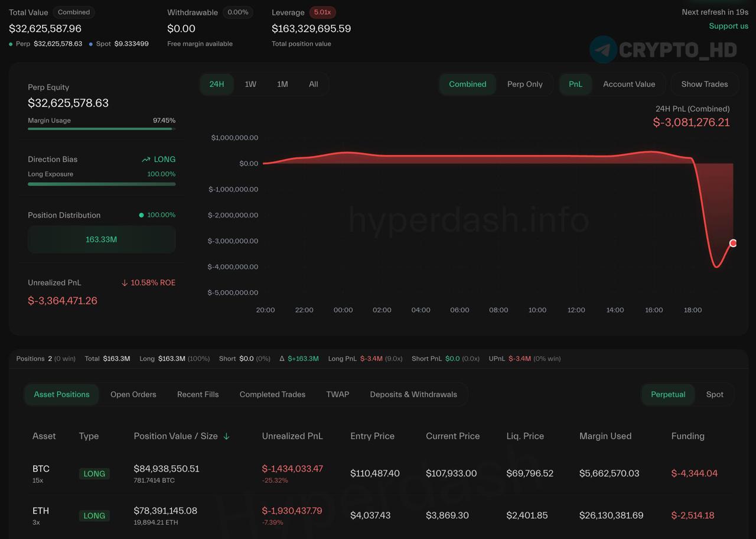
Task: Select the 1W time range
Action: pyautogui.click(x=250, y=84)
